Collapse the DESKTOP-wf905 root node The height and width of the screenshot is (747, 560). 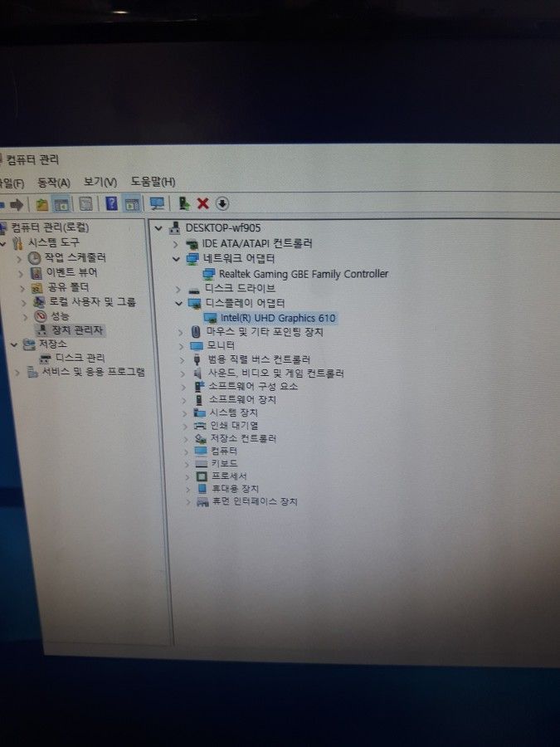(x=158, y=228)
